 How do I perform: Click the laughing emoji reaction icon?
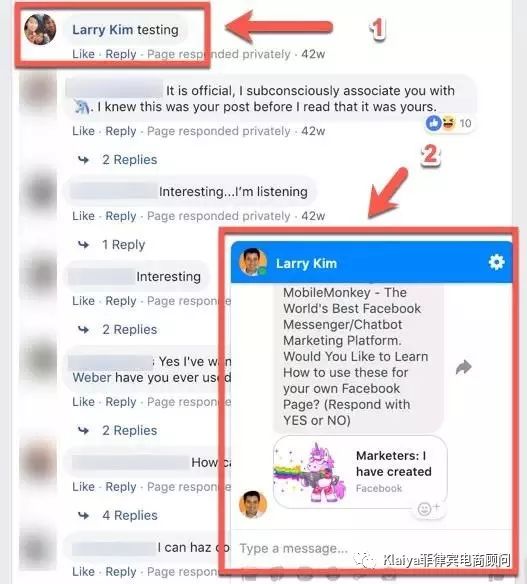tap(448, 123)
